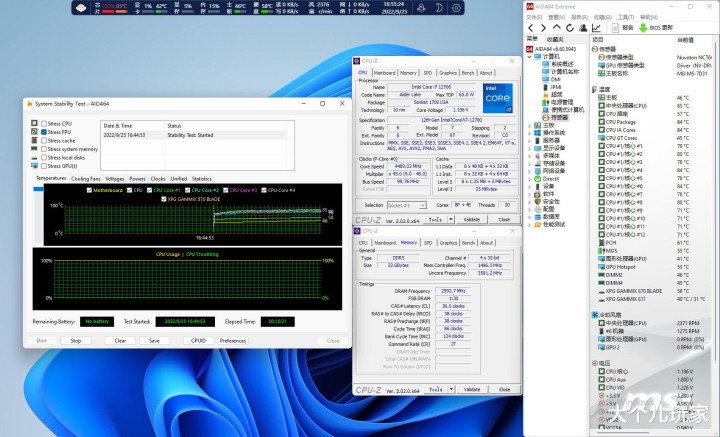
Task: Click Validate in upper CPU-Z window
Action: [x=472, y=219]
